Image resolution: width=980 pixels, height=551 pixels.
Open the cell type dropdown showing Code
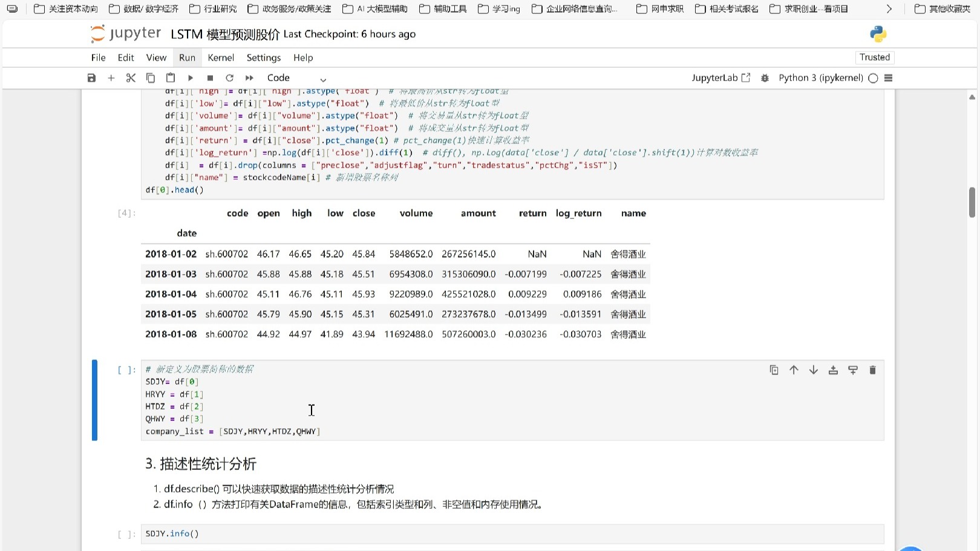tap(296, 77)
